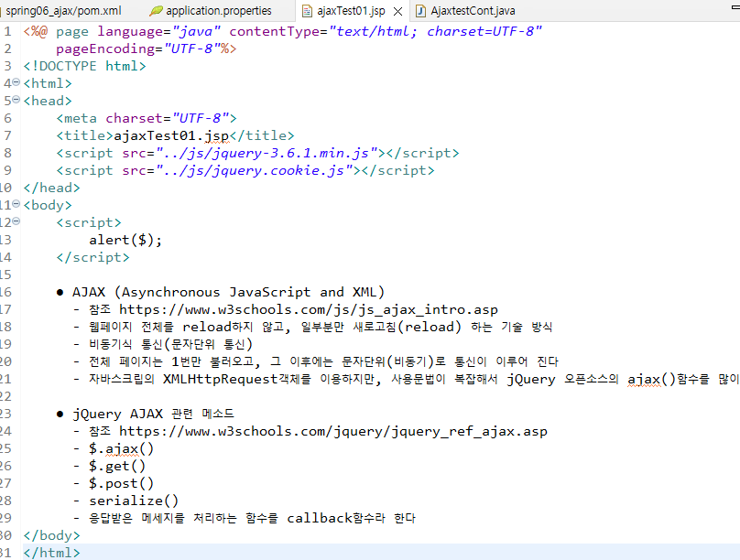740x560 pixels.
Task: Click the text alert($); on line 13
Action: click(x=125, y=240)
